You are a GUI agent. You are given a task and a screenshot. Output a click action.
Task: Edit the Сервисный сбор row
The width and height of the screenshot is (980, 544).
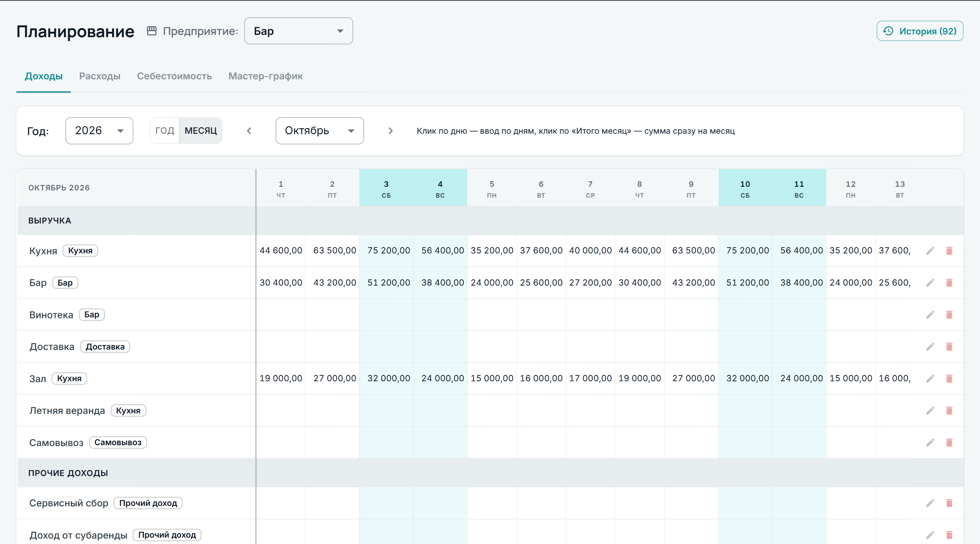(x=930, y=503)
